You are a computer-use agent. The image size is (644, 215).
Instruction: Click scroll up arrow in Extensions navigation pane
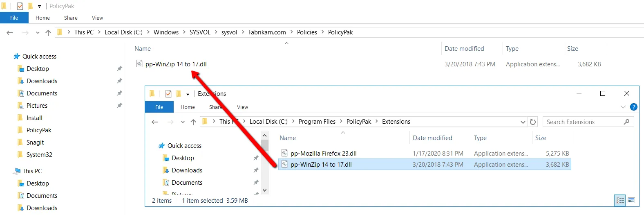point(264,136)
